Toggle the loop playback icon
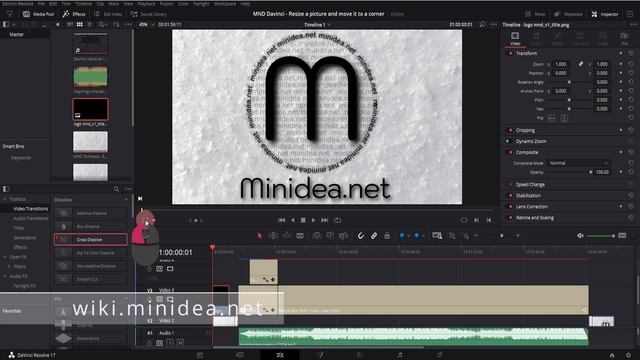Screen dimensions: 640x360 pyautogui.click(x=337, y=220)
